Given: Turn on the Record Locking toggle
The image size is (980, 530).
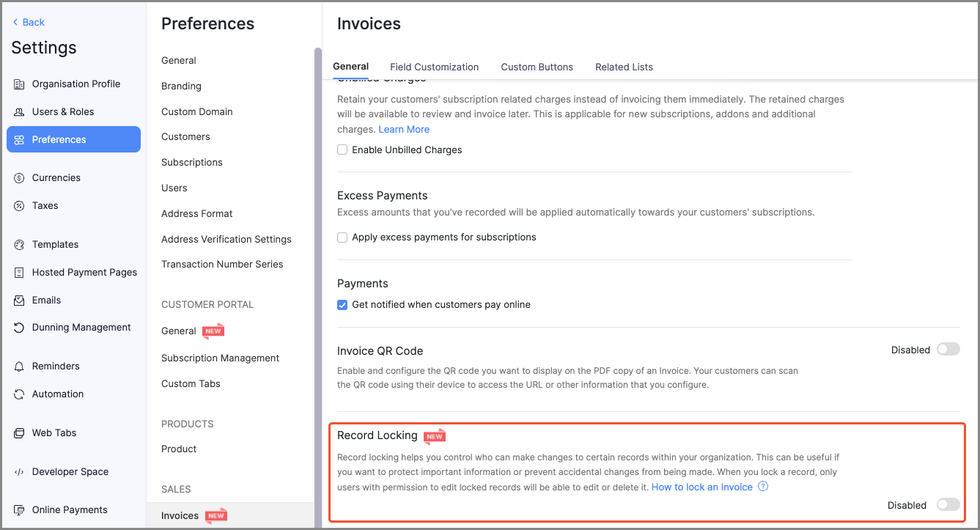Looking at the screenshot, I should [948, 505].
